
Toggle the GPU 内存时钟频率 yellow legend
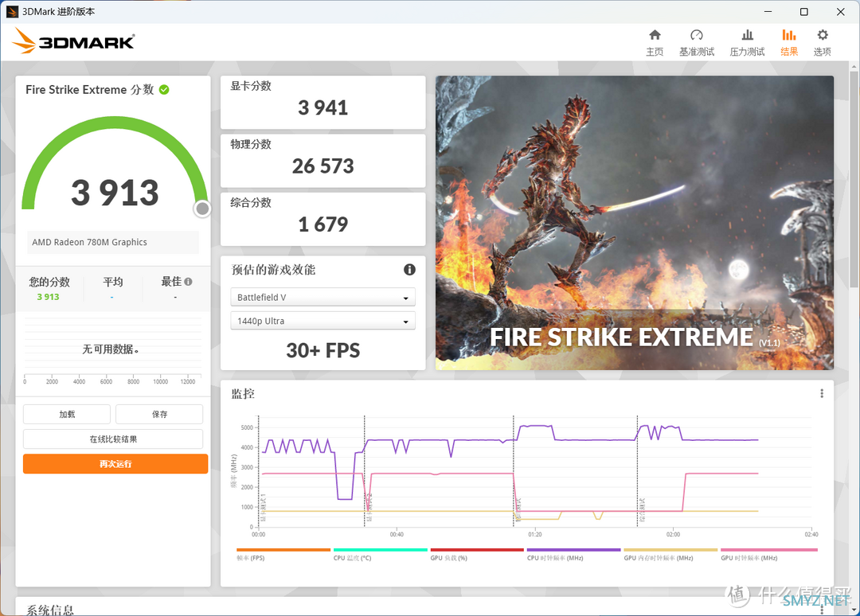(x=670, y=554)
